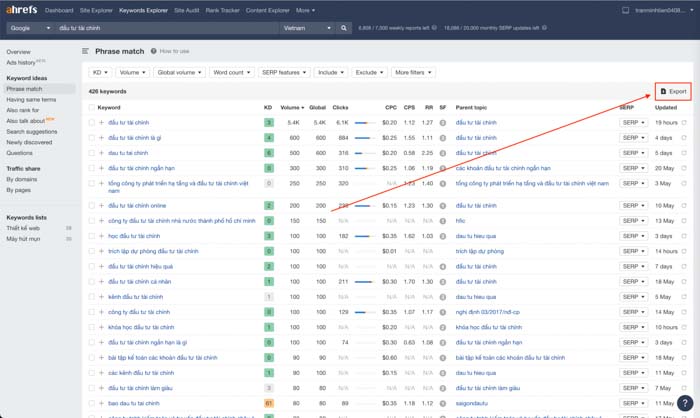Tick checkbox for 'đầu tư tài chính làm giàu'
Screen dimensions: 700x418
92,388
